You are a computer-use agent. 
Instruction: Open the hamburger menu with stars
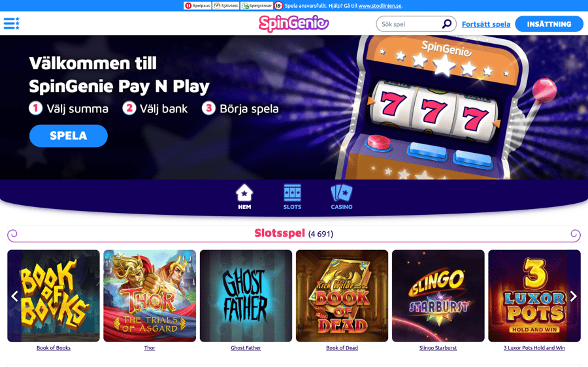11,24
